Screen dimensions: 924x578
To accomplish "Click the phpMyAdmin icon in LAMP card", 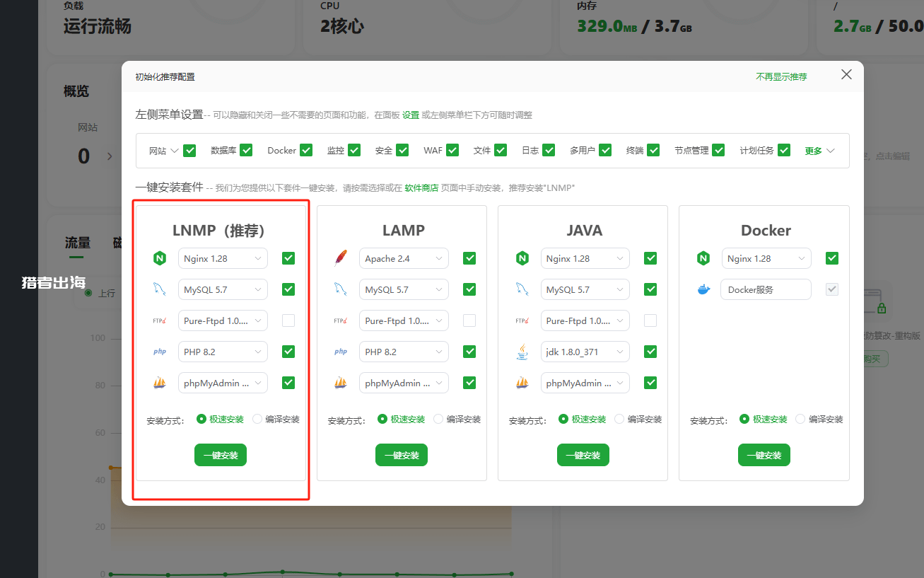I will click(341, 383).
